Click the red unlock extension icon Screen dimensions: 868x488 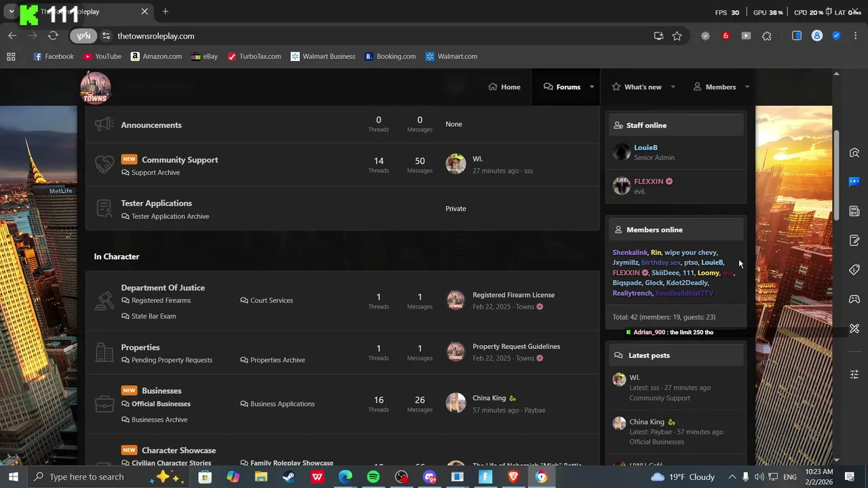point(726,36)
